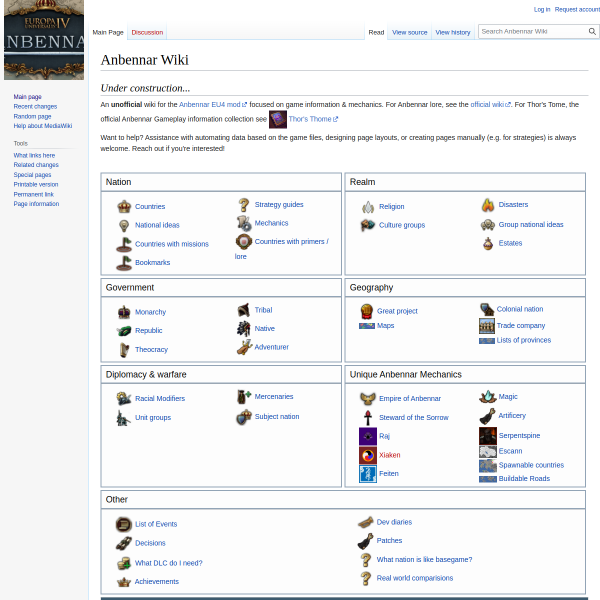The height and width of the screenshot is (600, 600).
Task: Click the lotus icon beside Magic
Action: tap(488, 397)
